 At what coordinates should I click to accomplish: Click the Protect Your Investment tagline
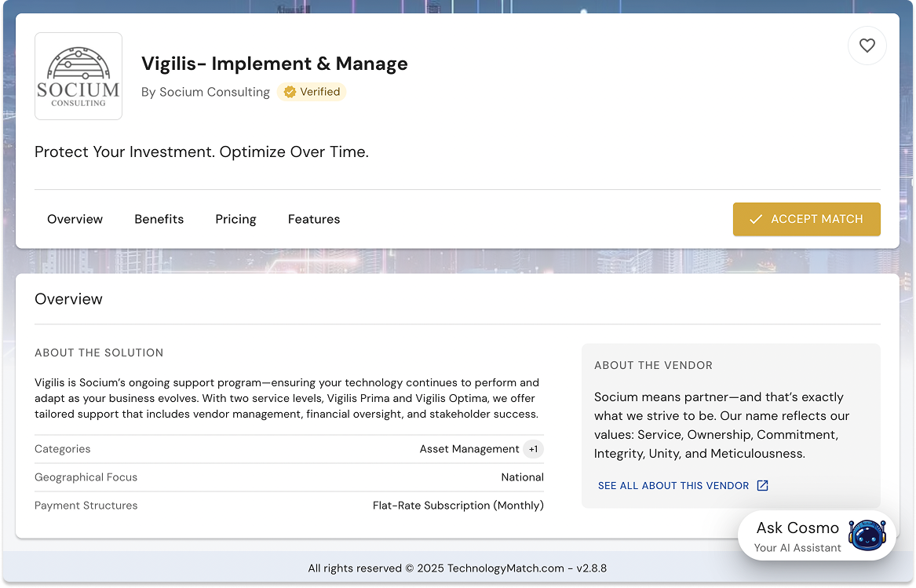point(202,152)
